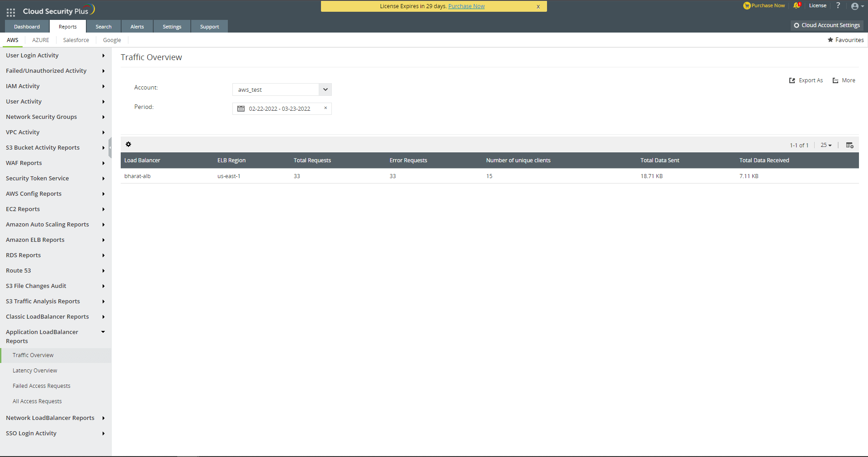
Task: Open Failed Access Requests report
Action: pyautogui.click(x=42, y=386)
